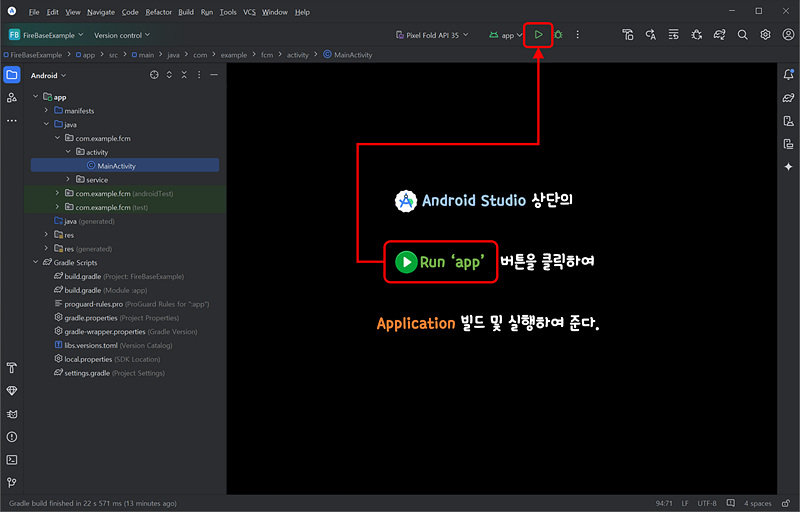This screenshot has height=512, width=800.
Task: Collapse the Gradle Scripts node
Action: click(35, 262)
